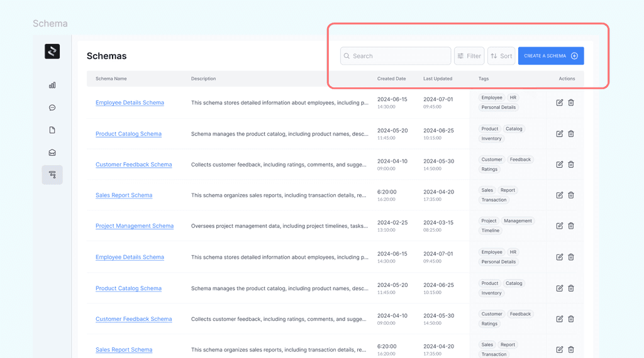Screen dimensions: 644x358
Task: Click the Schema Name column header
Action: coord(111,79)
